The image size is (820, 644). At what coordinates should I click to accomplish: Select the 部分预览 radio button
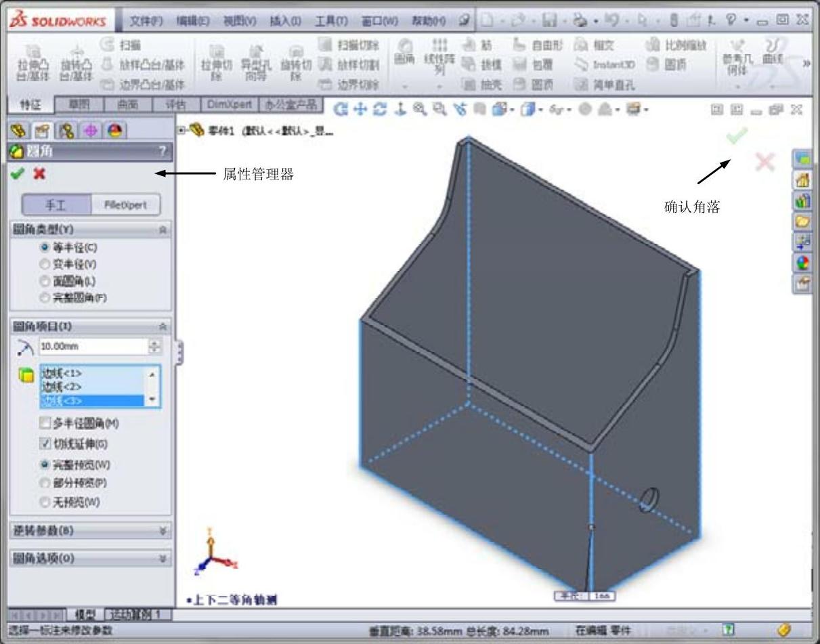pyautogui.click(x=45, y=484)
